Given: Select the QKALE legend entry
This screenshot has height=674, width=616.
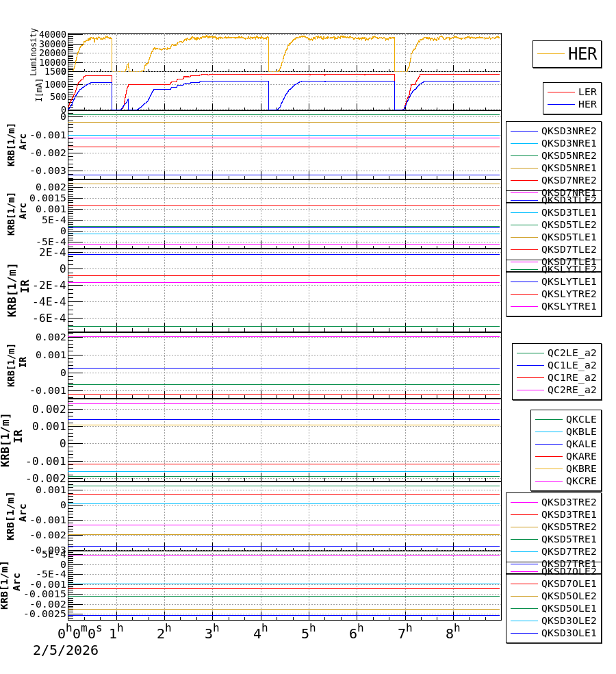Looking at the screenshot, I should click(581, 445).
